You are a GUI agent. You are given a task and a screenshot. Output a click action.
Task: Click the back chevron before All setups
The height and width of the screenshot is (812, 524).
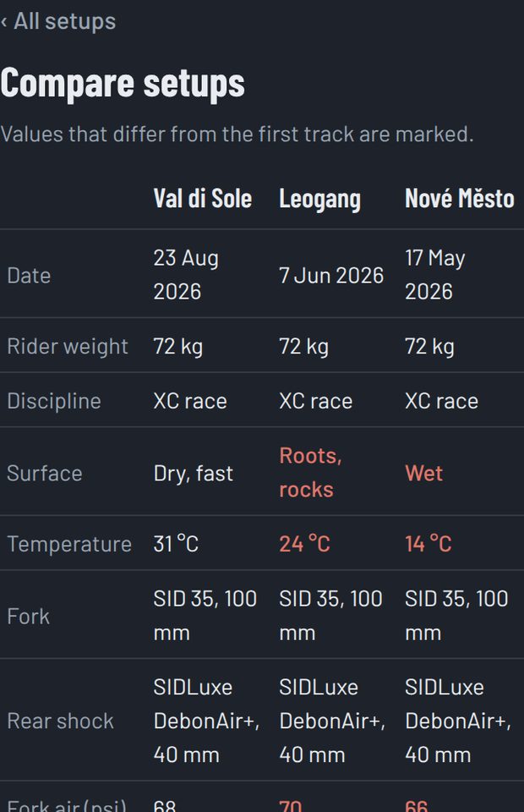(3, 22)
